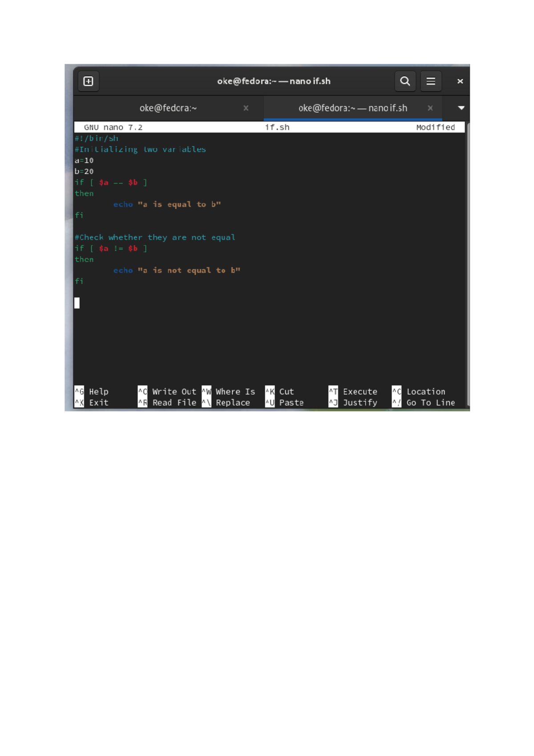Switch to the oke@fedora:~ tab
Screen dimensions: 534x756
168,108
